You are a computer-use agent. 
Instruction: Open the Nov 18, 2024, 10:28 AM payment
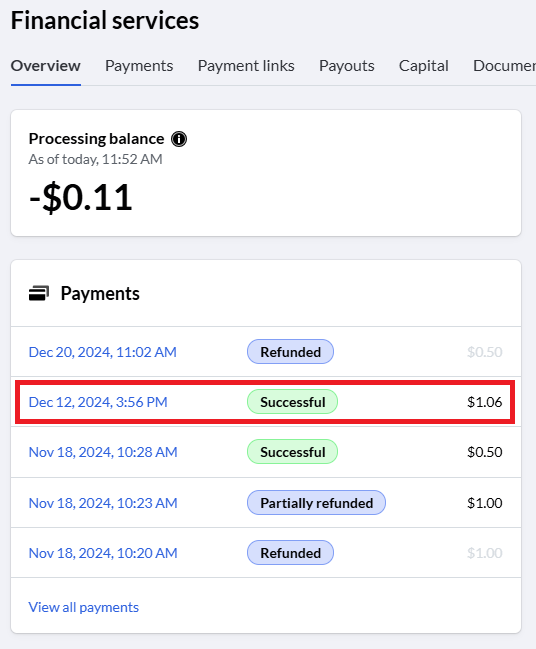point(103,452)
